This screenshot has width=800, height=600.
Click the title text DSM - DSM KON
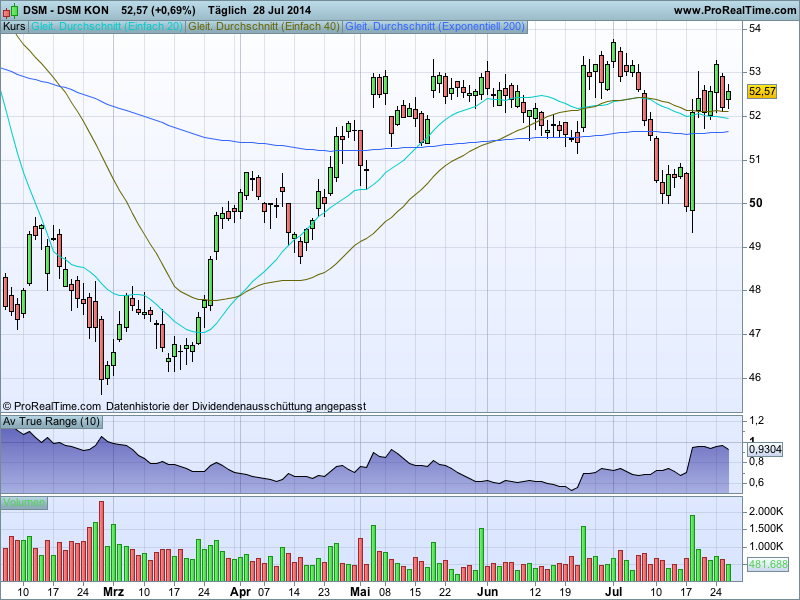tap(66, 10)
